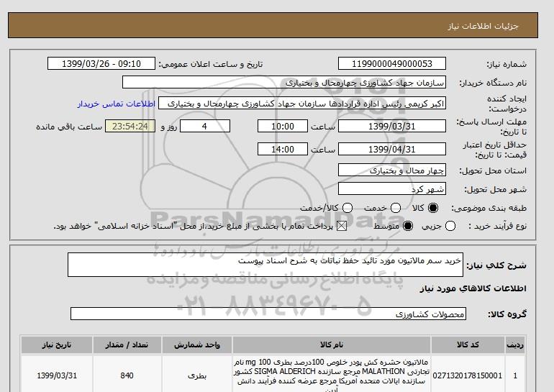Image resolution: width=554 pixels, height=392 pixels.
Task: Click the response deadline time 10:00 field
Action: click(x=283, y=126)
